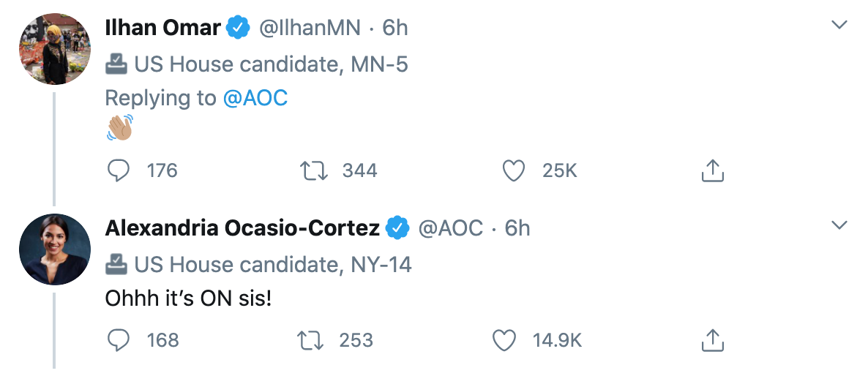Open Ilhan Omar's profile name link

click(162, 28)
